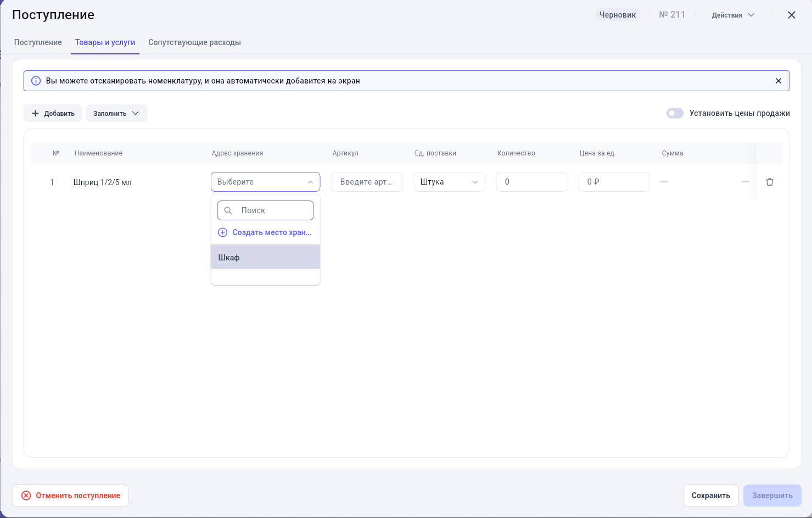This screenshot has width=812, height=518.
Task: Click the magnifier icon in Поиск field
Action: tap(228, 210)
